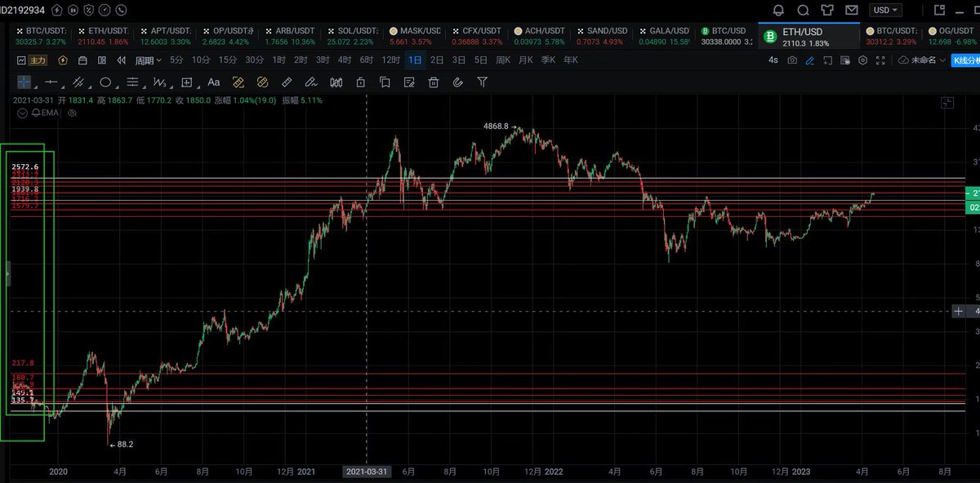Image resolution: width=980 pixels, height=483 pixels.
Task: Click the plus button on price axis
Action: (x=958, y=311)
